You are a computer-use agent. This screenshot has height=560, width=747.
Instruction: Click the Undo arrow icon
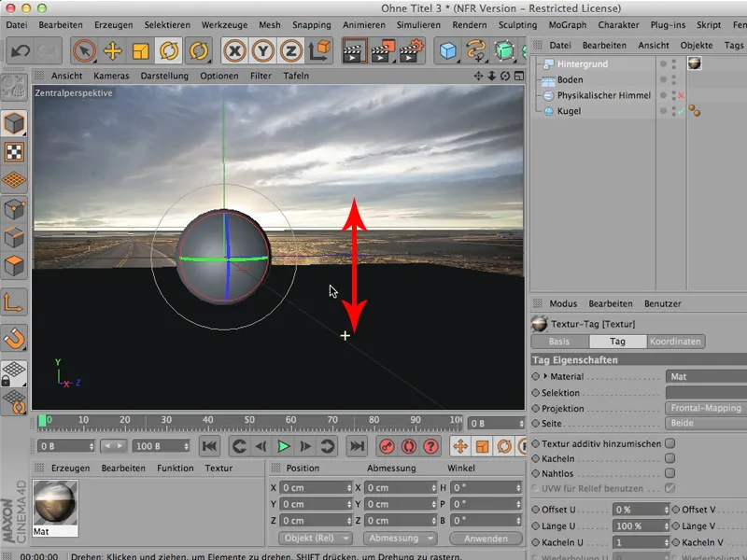20,50
